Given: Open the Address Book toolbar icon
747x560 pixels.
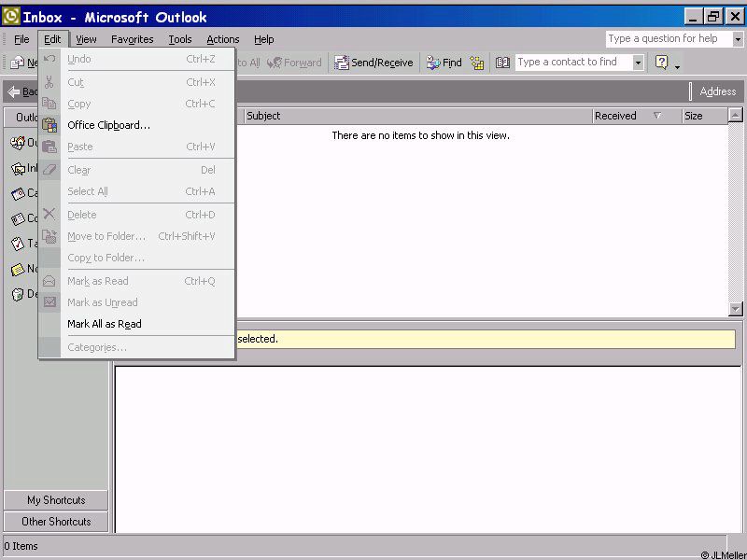Looking at the screenshot, I should [503, 63].
